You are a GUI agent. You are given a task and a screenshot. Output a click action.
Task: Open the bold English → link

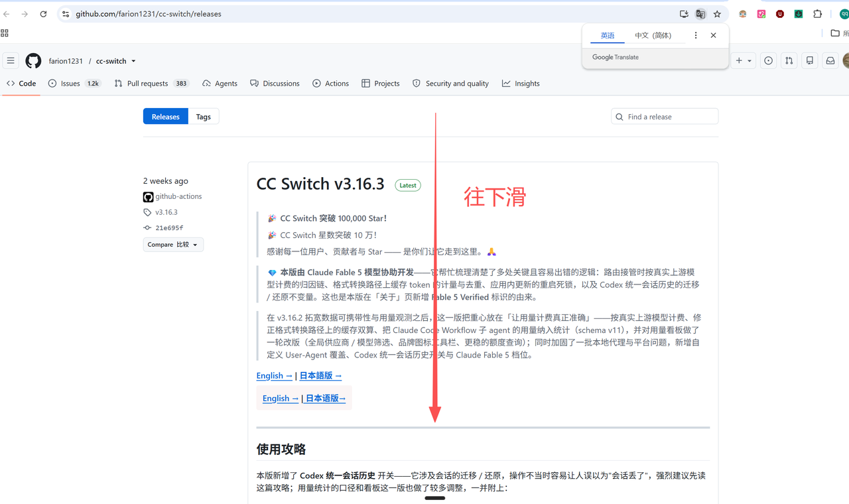[x=275, y=375]
